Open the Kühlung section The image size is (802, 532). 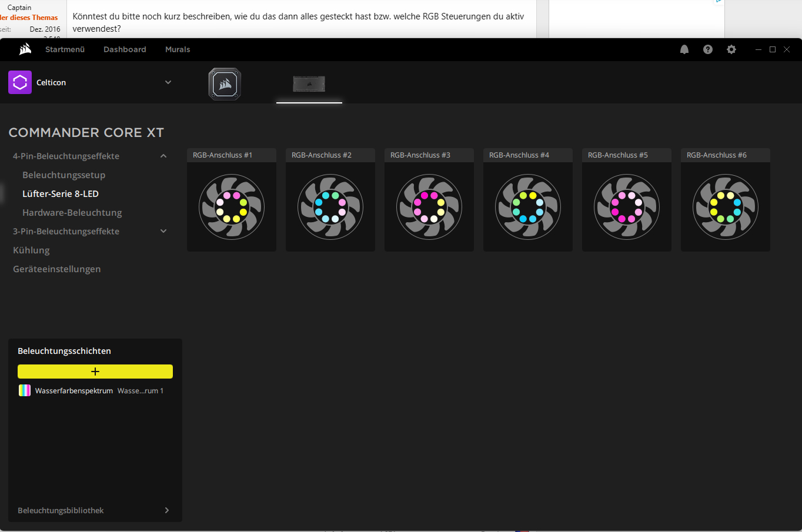(31, 250)
